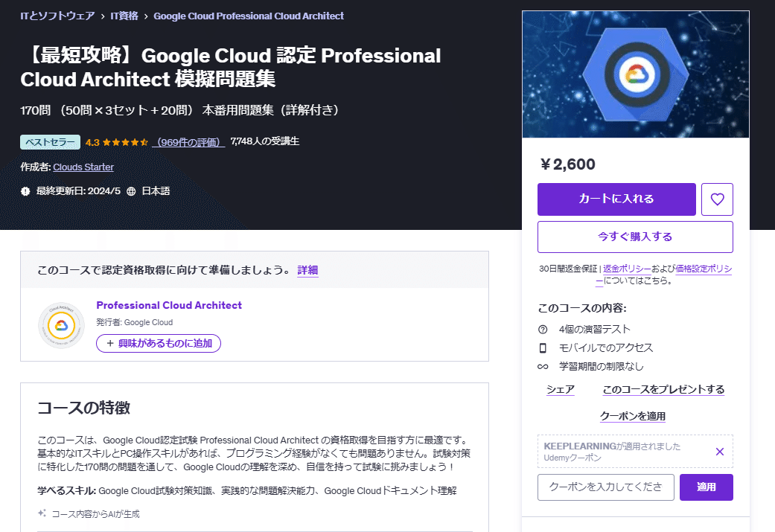
Task: Open the Professional Cloud Architect certification link
Action: (169, 305)
